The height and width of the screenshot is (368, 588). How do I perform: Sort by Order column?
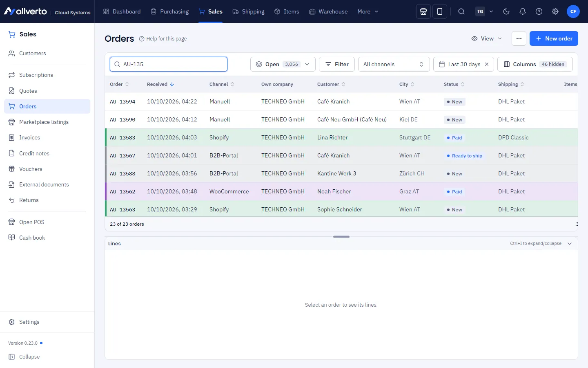(119, 84)
